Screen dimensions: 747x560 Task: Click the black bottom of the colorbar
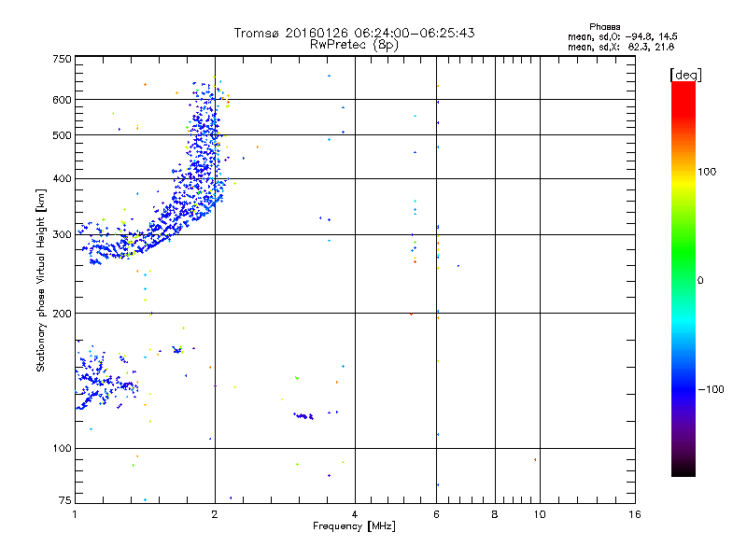tap(684, 469)
